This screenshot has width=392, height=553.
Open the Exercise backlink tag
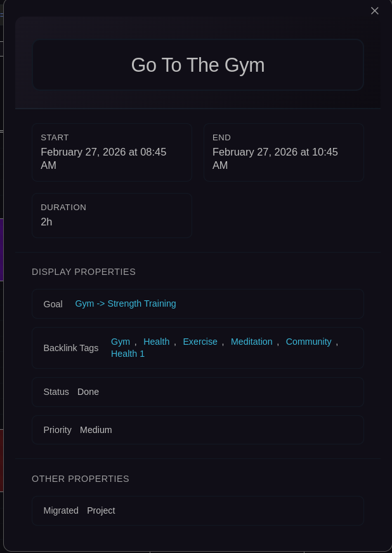pos(200,342)
